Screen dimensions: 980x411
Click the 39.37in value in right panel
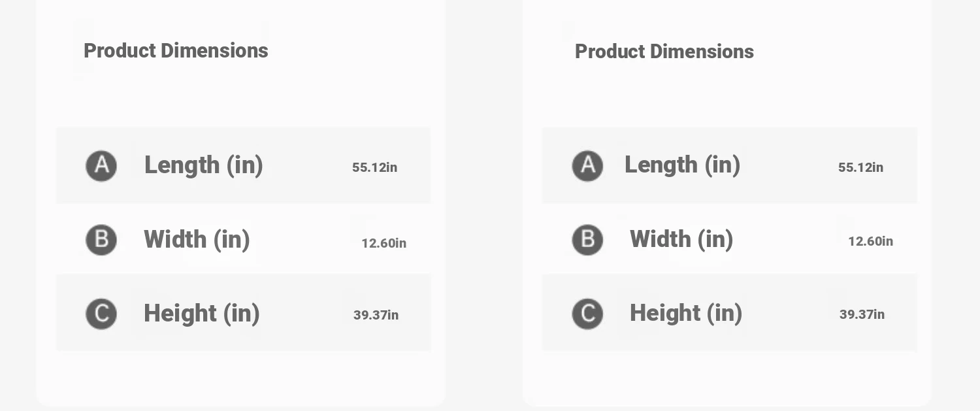[x=862, y=314]
